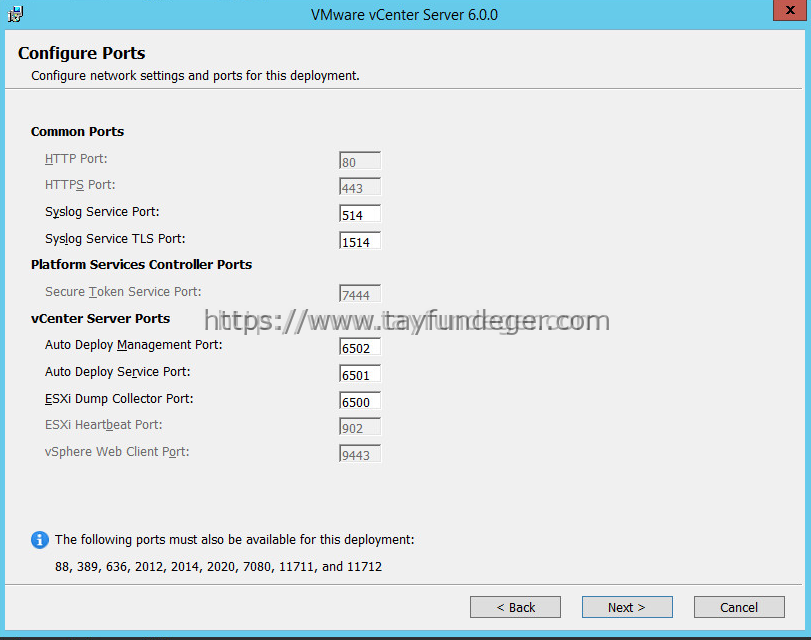This screenshot has width=811, height=640.
Task: Click the Secure Token Service Port field
Action: click(360, 294)
